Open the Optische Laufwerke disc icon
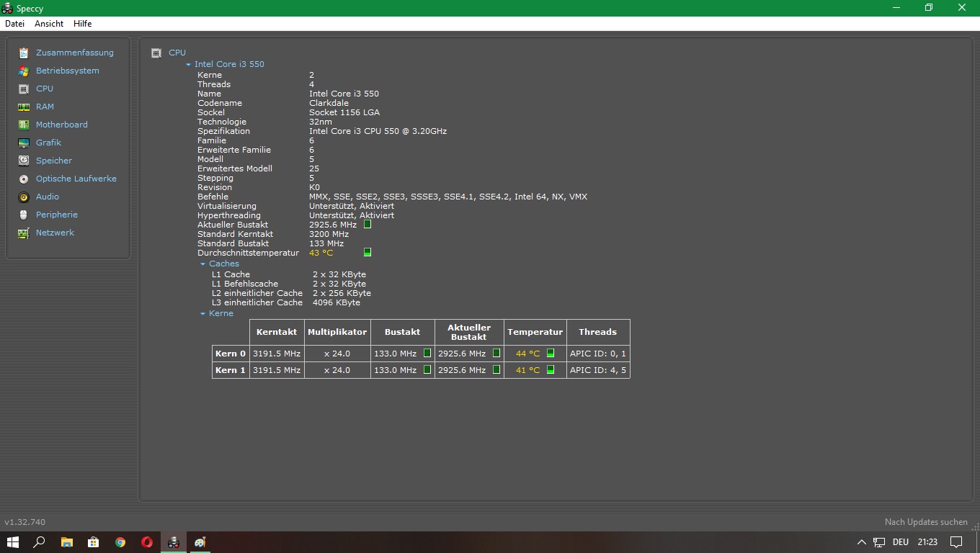Image resolution: width=980 pixels, height=553 pixels. [x=24, y=179]
